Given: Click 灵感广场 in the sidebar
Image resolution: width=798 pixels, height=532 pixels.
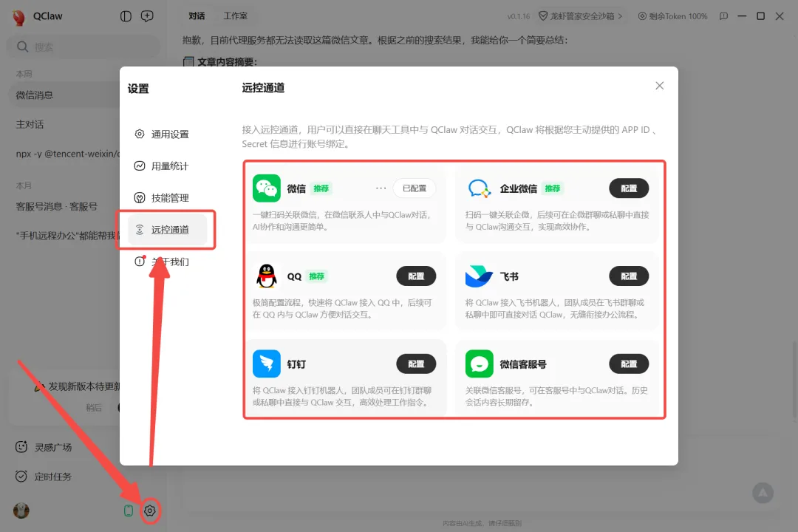Looking at the screenshot, I should (x=53, y=447).
